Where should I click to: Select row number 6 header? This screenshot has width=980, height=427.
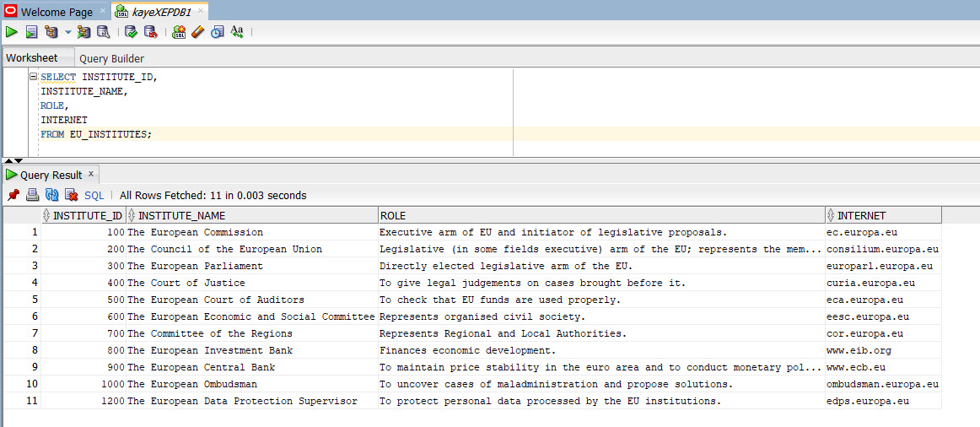21,317
